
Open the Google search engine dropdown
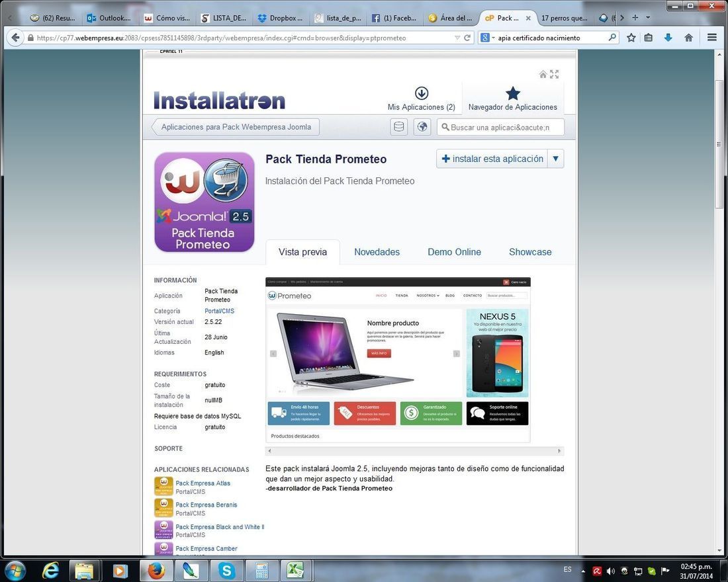click(x=487, y=38)
